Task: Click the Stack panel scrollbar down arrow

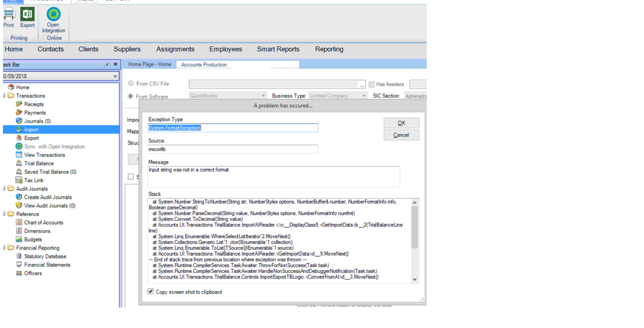Action: click(x=414, y=278)
